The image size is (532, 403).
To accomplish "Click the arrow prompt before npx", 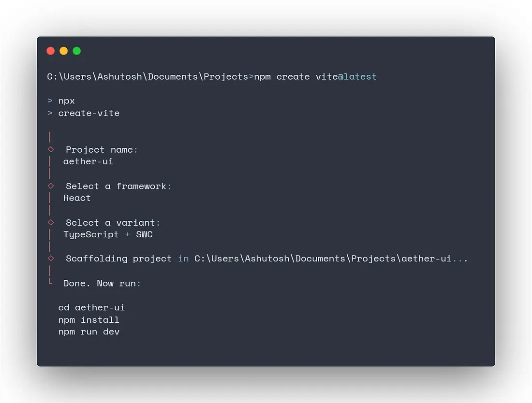I will pos(50,101).
